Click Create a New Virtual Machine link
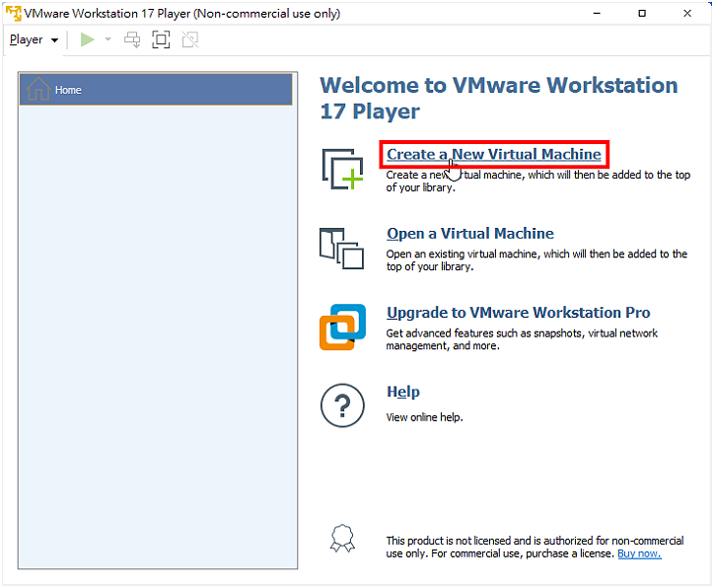 pos(494,154)
